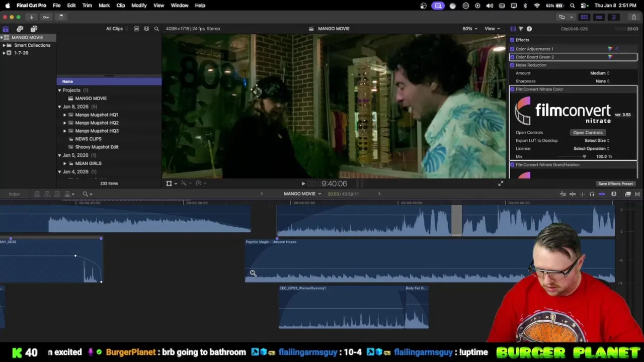The image size is (644, 362).
Task: Show the Libraries sidebar clapper icon
Action: (6, 29)
